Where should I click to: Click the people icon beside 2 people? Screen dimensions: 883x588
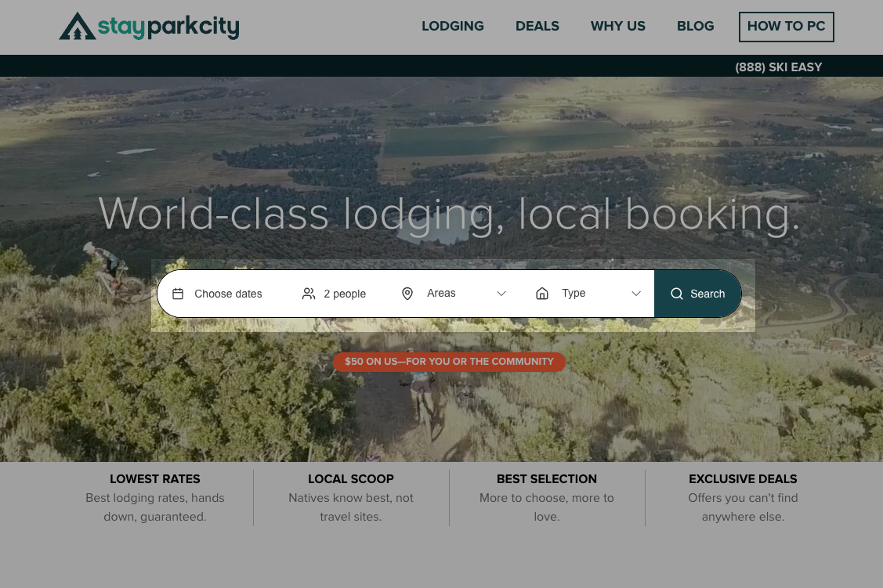click(x=309, y=294)
